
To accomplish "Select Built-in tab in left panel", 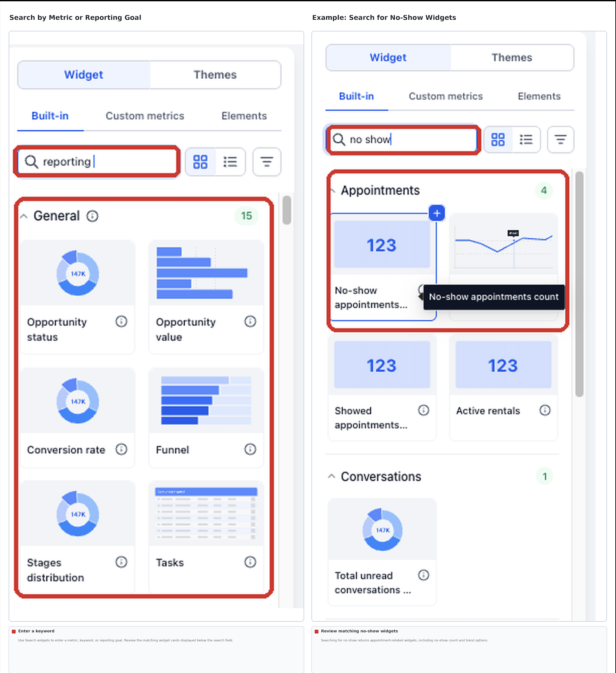I will pyautogui.click(x=50, y=116).
